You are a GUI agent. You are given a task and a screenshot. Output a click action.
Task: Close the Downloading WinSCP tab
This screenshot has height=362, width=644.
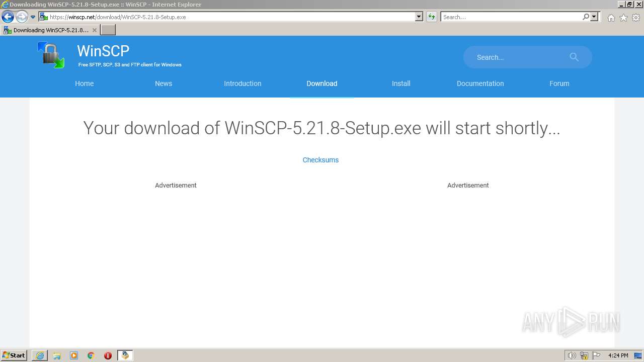[94, 30]
